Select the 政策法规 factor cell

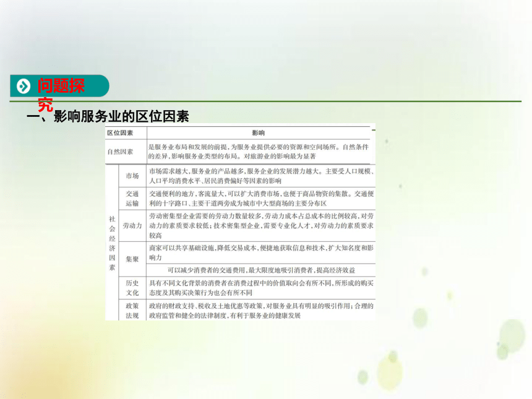click(132, 311)
